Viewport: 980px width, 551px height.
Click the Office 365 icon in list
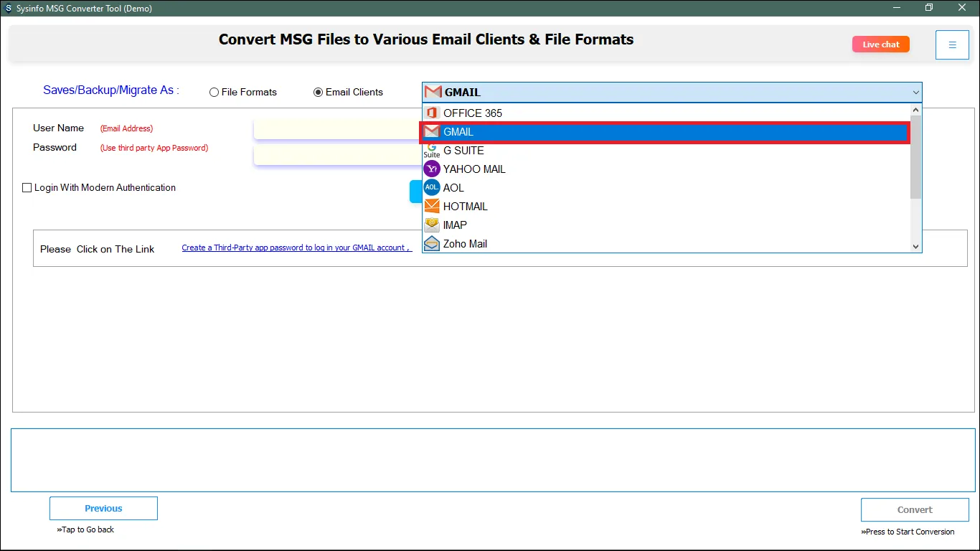[431, 113]
